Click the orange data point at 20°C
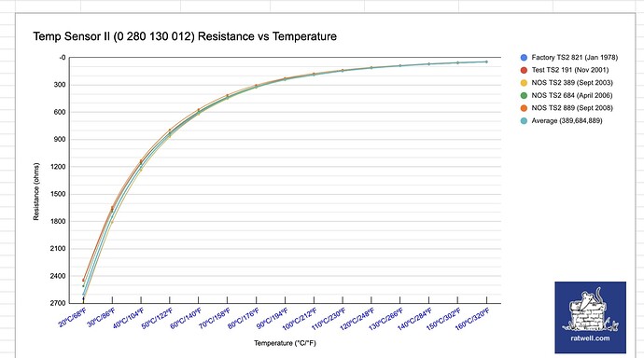Image resolution: width=644 pixels, height=358 pixels. pyautogui.click(x=83, y=281)
